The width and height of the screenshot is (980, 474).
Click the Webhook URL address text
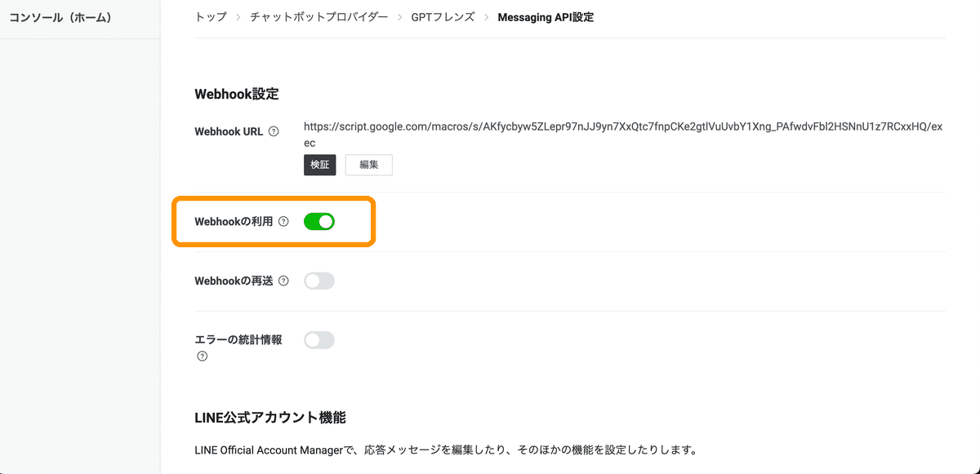click(x=623, y=135)
